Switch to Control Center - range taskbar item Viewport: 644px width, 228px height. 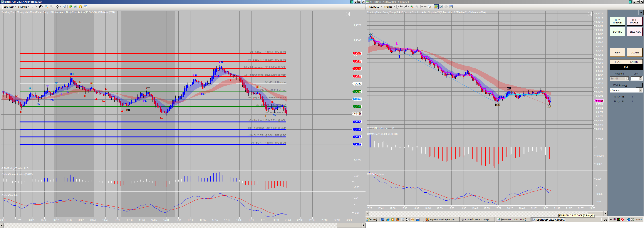pyautogui.click(x=478, y=220)
